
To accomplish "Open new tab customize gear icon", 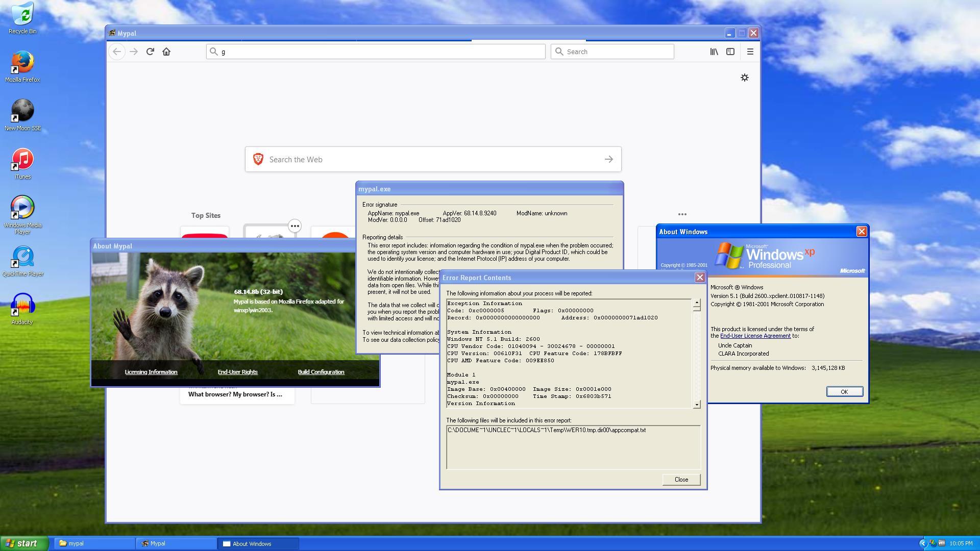I will point(745,78).
